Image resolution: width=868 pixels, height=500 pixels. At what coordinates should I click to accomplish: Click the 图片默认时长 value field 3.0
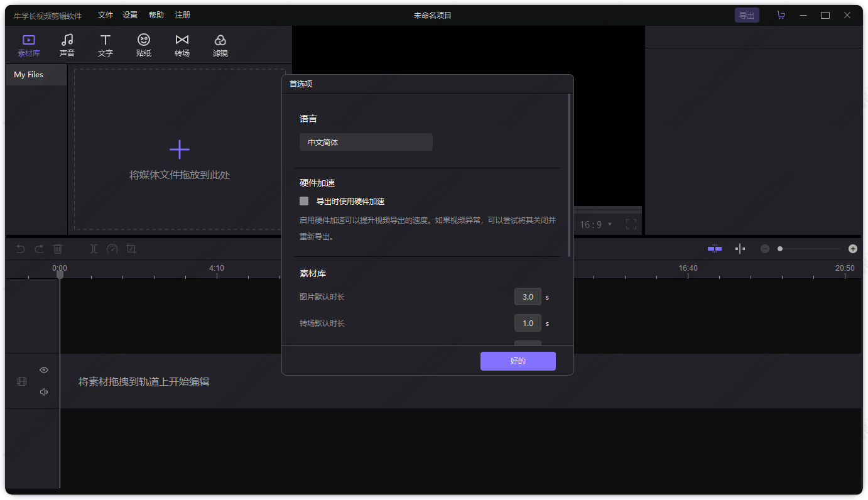pyautogui.click(x=528, y=296)
